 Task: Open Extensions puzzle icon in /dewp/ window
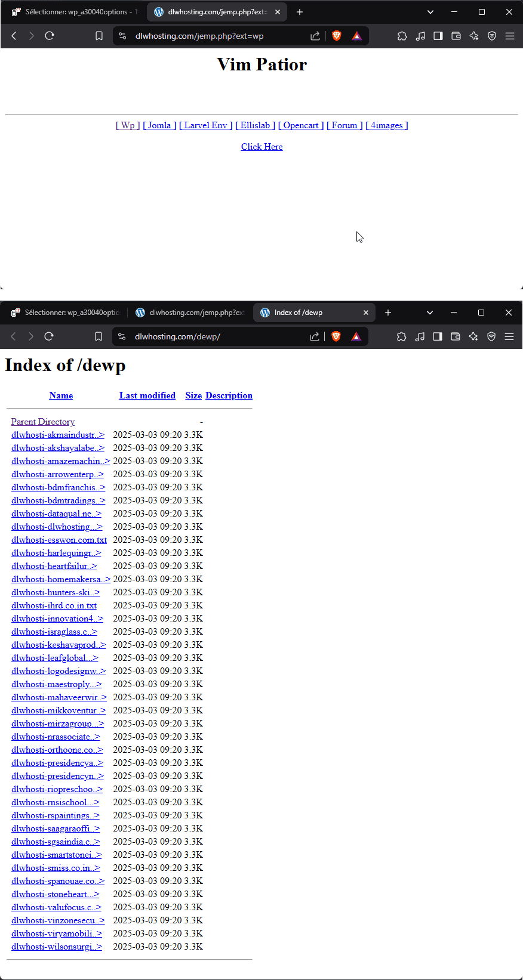pyautogui.click(x=402, y=336)
